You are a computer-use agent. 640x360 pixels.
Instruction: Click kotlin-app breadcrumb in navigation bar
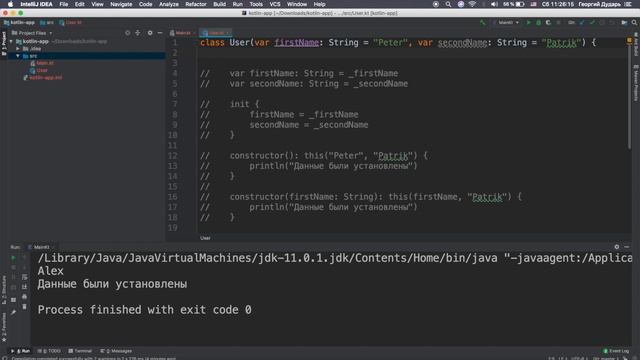(19, 23)
